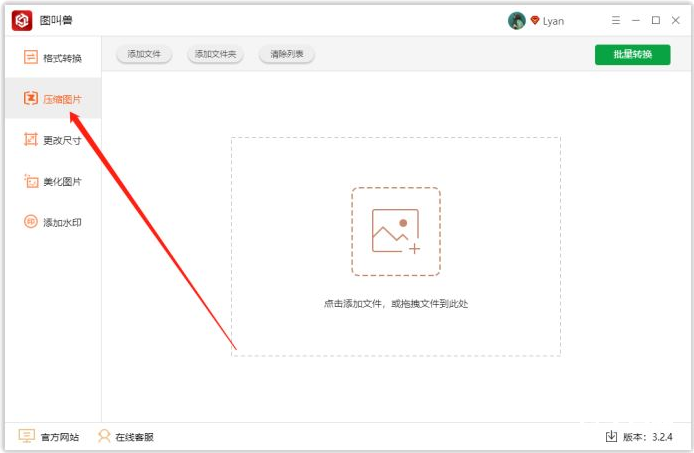
Task: Click the 版本: 3.2.4 text
Action: 648,437
